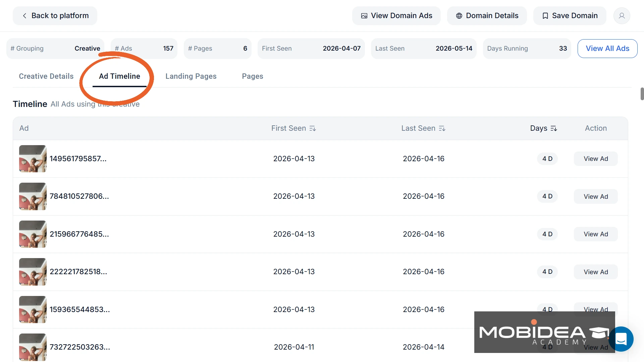Screen dimensions: 644x362
Task: Open the Landing Pages tab
Action: (191, 76)
